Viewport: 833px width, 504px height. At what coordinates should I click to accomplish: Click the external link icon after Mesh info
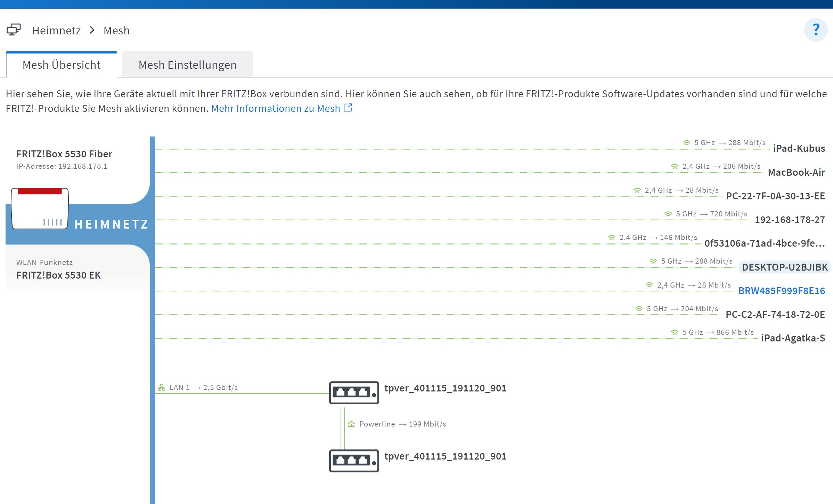click(348, 108)
